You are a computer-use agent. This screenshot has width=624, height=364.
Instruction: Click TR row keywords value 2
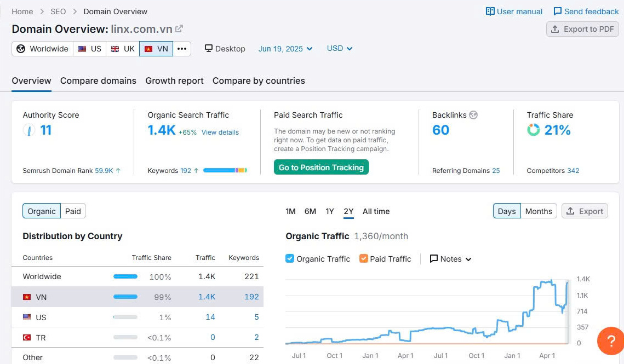click(257, 337)
